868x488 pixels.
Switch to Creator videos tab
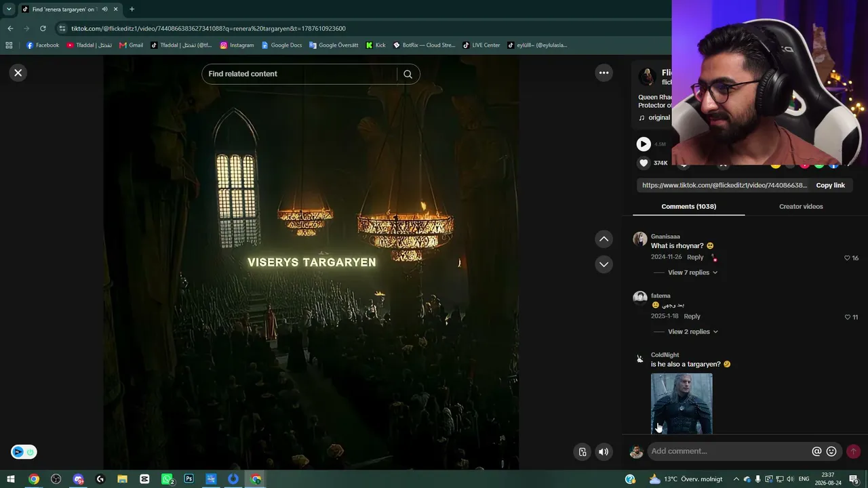[x=801, y=207]
